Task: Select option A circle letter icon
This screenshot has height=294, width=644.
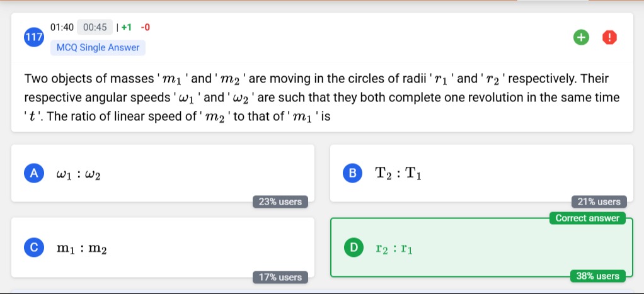Action: (x=34, y=173)
